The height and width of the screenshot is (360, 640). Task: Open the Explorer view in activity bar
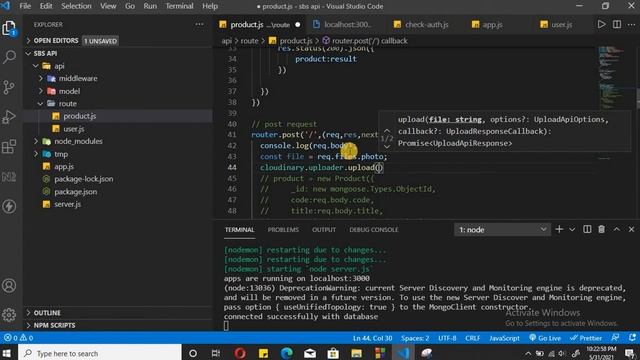9,28
